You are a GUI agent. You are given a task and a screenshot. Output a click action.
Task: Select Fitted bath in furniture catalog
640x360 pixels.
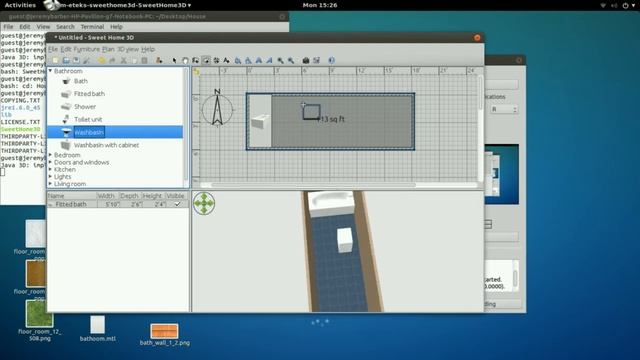(x=89, y=94)
